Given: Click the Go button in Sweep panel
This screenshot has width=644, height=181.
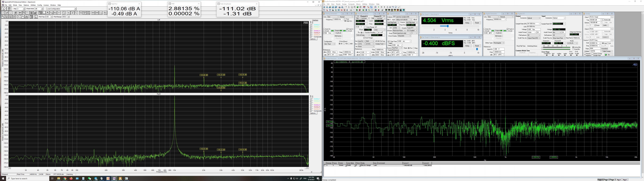Looking at the screenshot, I should pyautogui.click(x=609, y=55).
